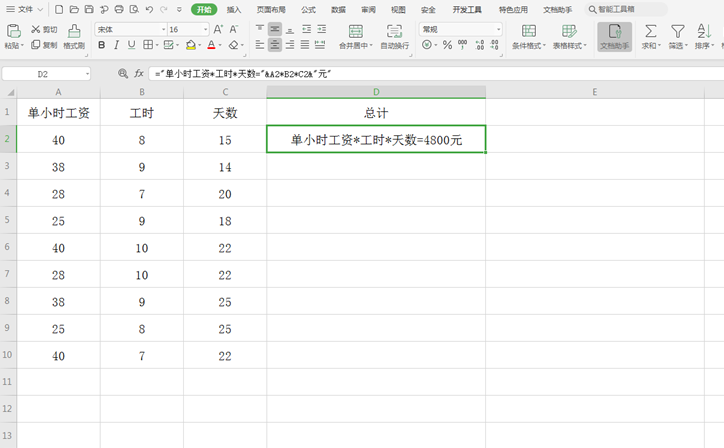This screenshot has height=448, width=724.
Task: Save the workbook with floppy icon
Action: 89,9
